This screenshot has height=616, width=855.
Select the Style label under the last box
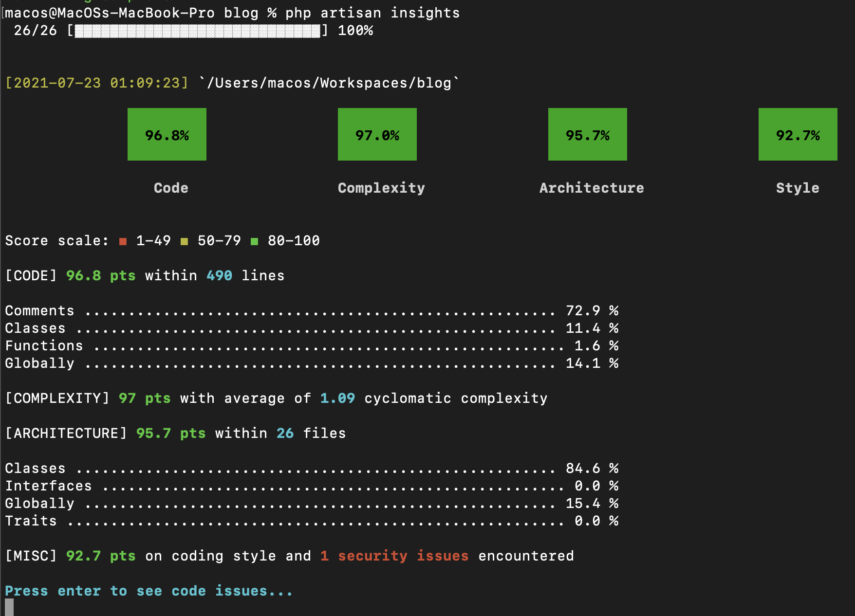[x=798, y=188]
